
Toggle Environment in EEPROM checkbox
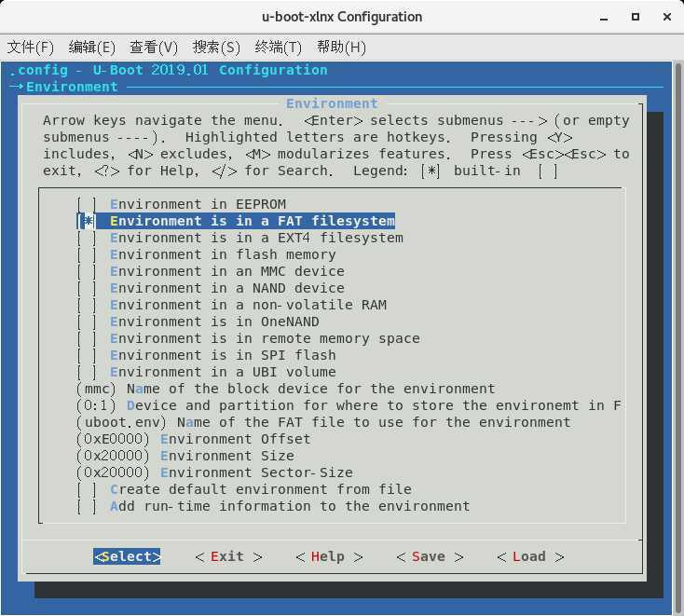pos(182,204)
